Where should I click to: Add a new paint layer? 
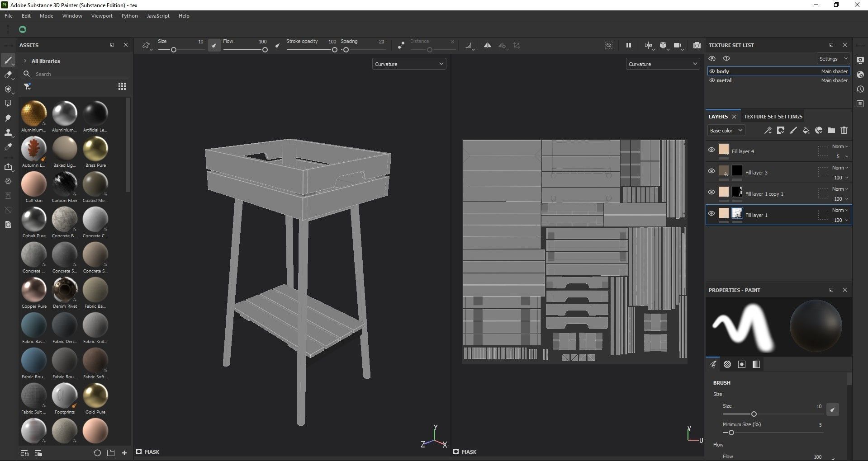tap(793, 131)
